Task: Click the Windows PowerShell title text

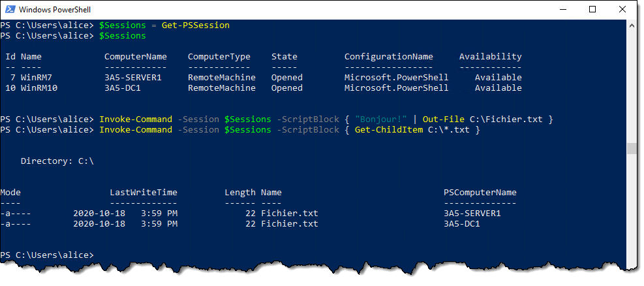Action: point(55,9)
